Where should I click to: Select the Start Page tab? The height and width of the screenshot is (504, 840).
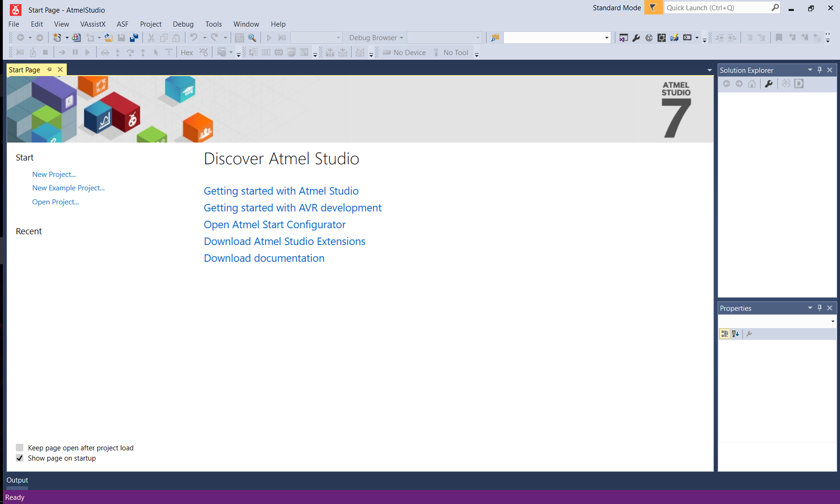pyautogui.click(x=25, y=70)
